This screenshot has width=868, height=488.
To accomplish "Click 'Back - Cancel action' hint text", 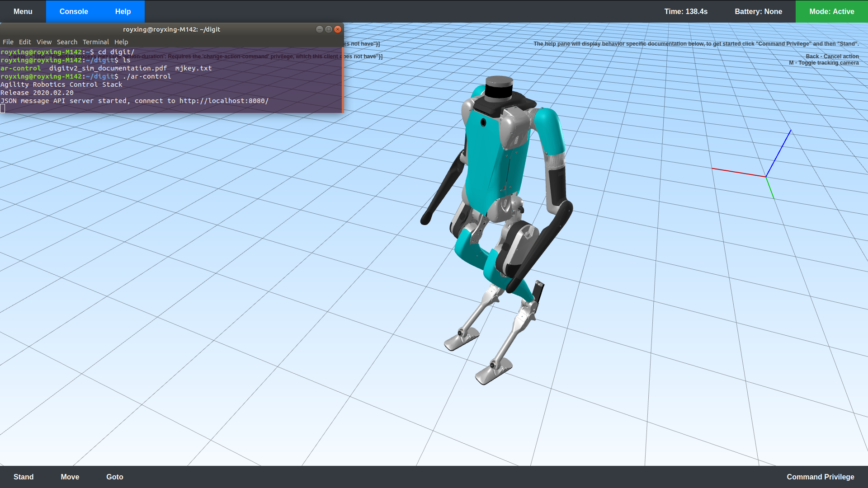I will tap(832, 56).
